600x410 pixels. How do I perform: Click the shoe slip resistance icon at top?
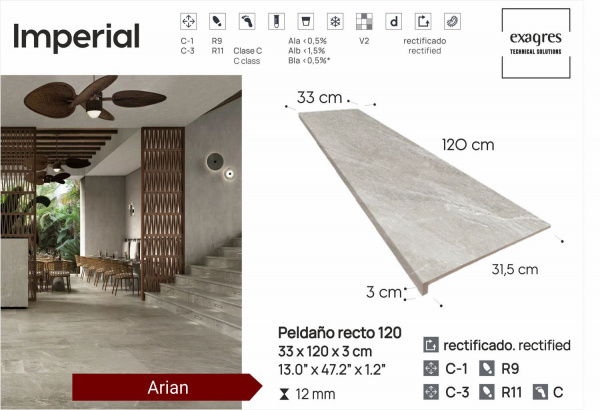(217, 21)
